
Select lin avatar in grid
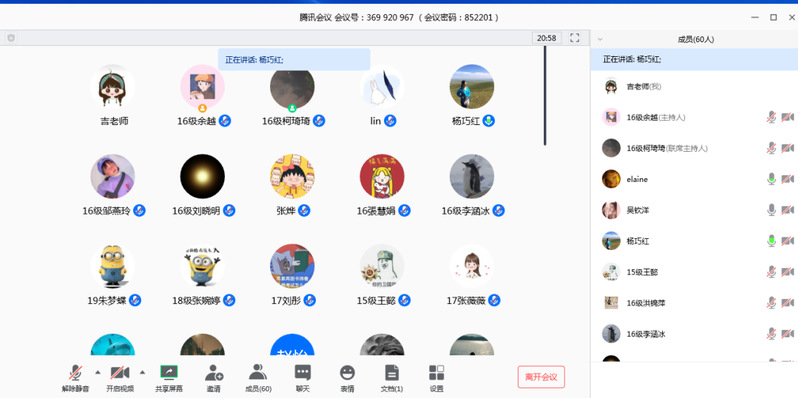(x=382, y=87)
